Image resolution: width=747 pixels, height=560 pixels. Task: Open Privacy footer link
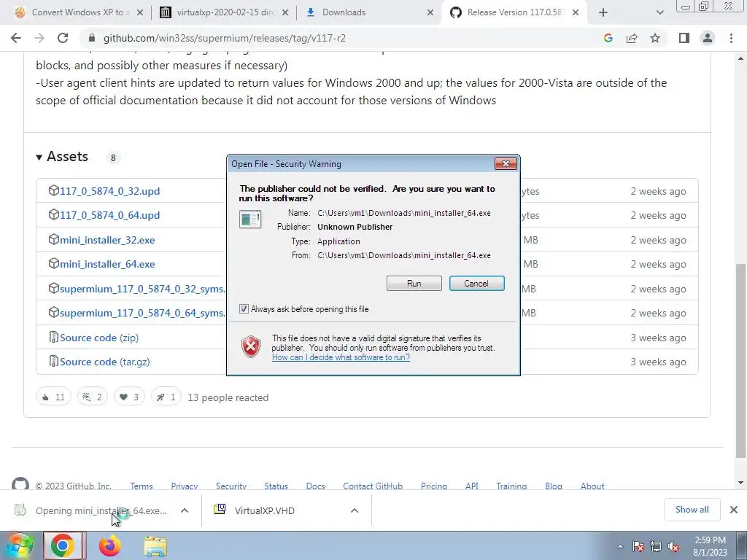185,486
